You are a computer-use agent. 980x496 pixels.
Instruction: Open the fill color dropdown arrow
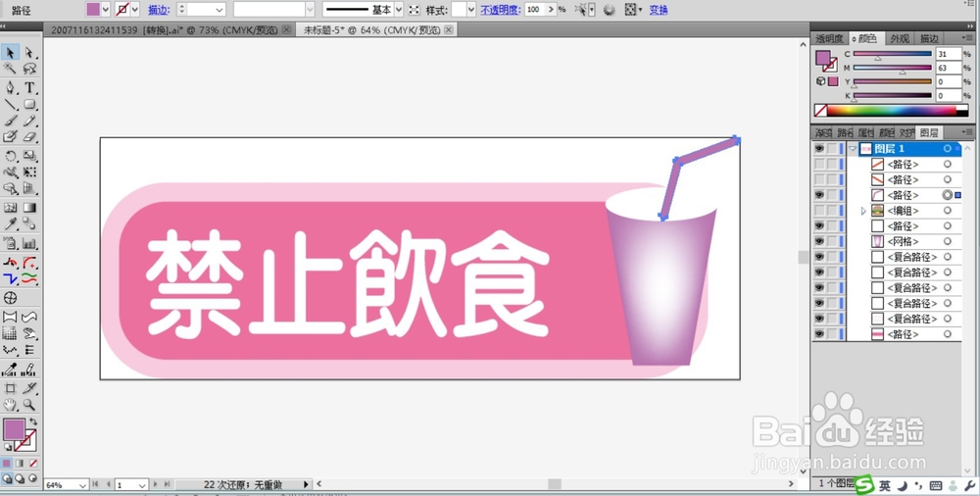(105, 10)
